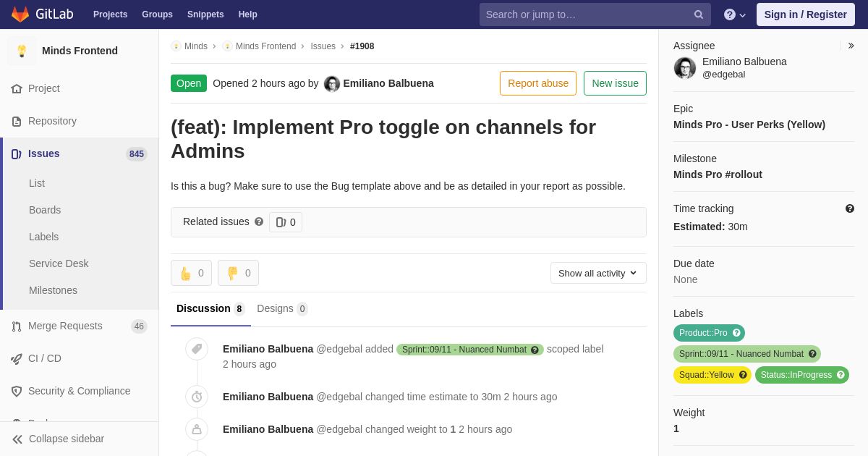Click the Issues count badge 845

coord(137,153)
